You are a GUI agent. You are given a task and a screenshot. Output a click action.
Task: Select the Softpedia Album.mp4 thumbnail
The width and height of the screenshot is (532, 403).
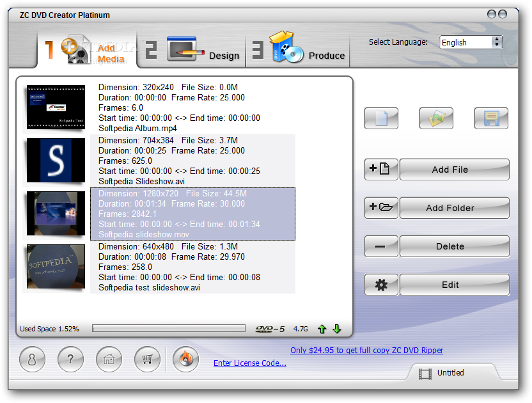(56, 107)
